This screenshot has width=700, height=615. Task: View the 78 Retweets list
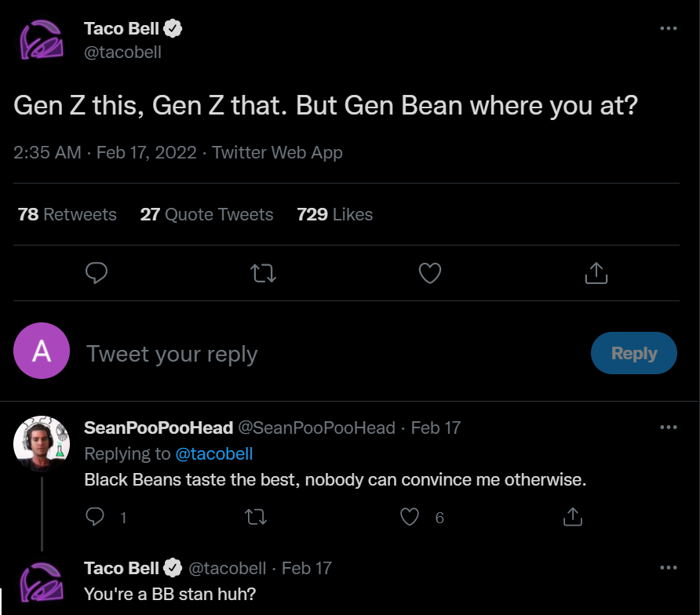point(67,214)
